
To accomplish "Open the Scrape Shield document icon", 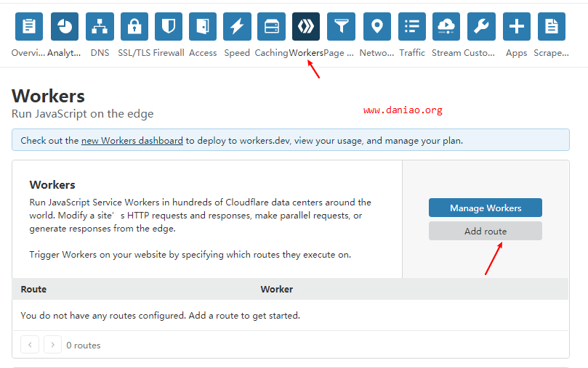I will point(552,27).
